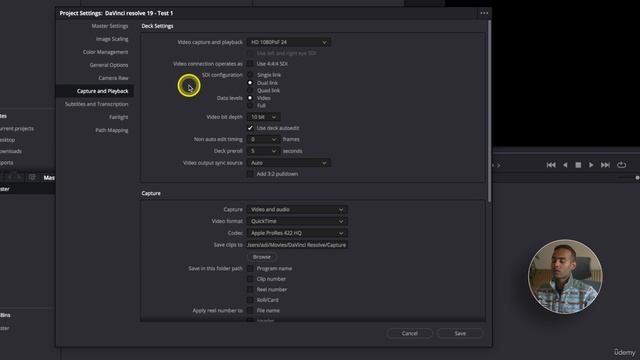Viewport: 640px width, 360px height.
Task: Open Video capture and playback dropdown
Action: tap(288, 42)
